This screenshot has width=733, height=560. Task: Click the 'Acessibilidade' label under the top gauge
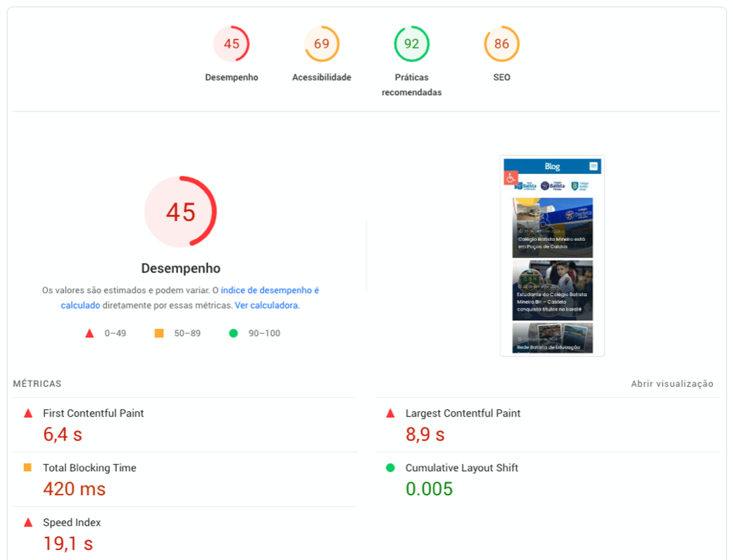click(322, 77)
